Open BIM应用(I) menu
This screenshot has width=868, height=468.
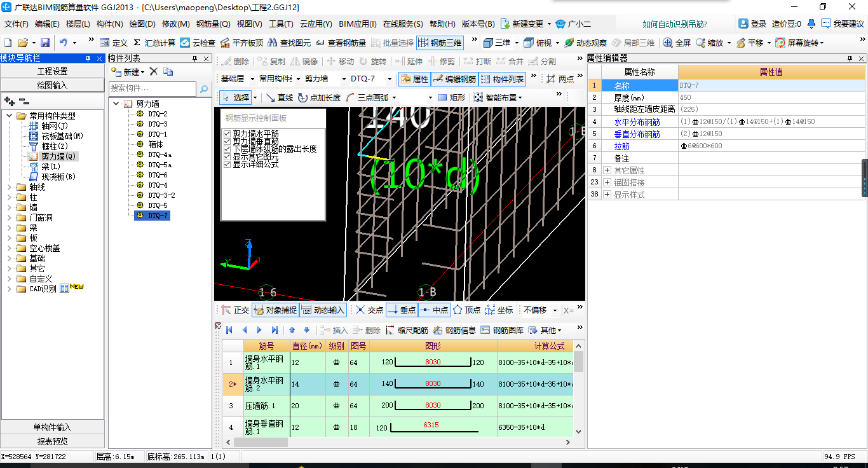(358, 24)
